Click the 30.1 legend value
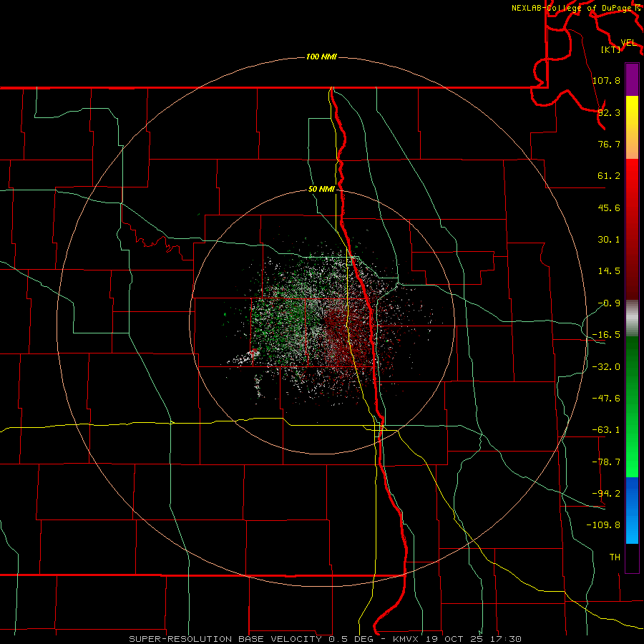 (609, 240)
